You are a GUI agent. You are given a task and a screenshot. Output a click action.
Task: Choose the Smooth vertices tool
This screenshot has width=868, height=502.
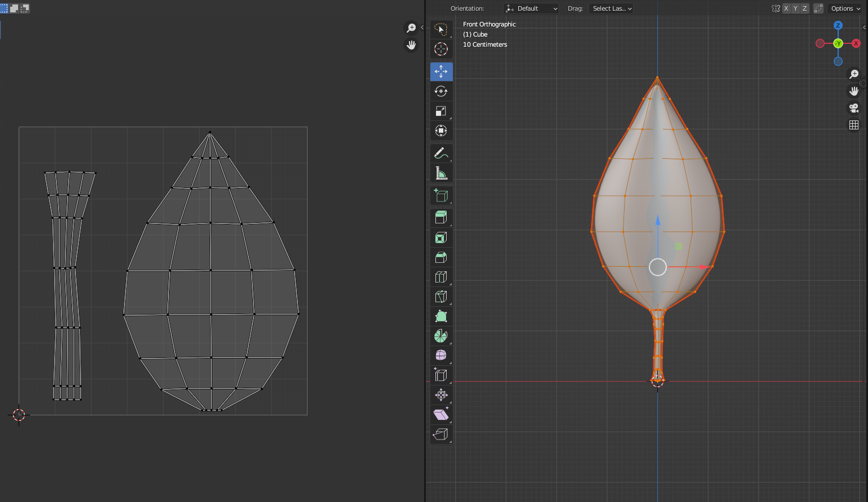441,356
